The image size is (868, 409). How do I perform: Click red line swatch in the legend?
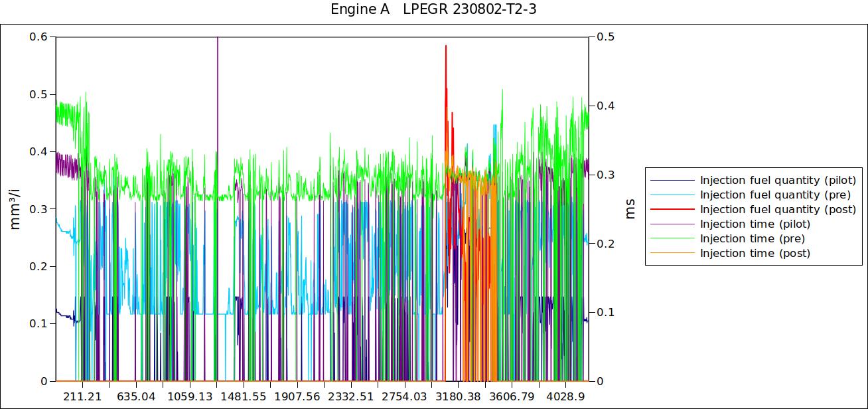click(672, 209)
